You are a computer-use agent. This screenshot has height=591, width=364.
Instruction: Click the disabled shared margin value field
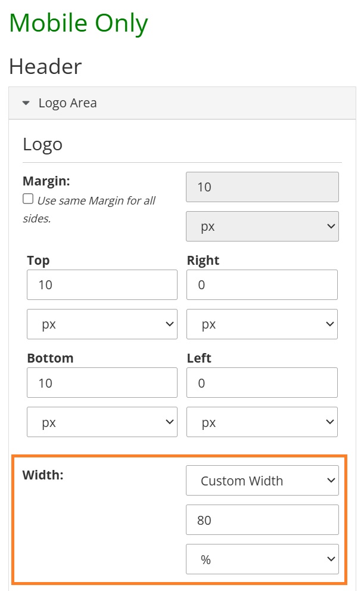click(262, 187)
